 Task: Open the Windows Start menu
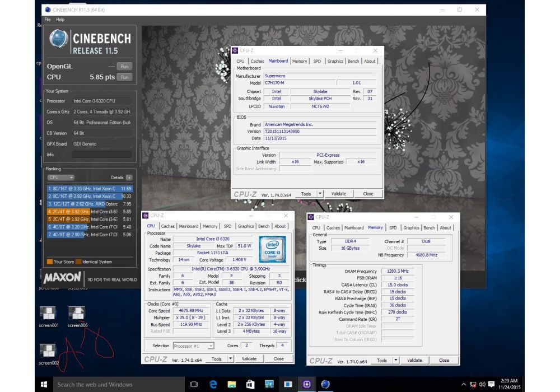click(x=44, y=385)
